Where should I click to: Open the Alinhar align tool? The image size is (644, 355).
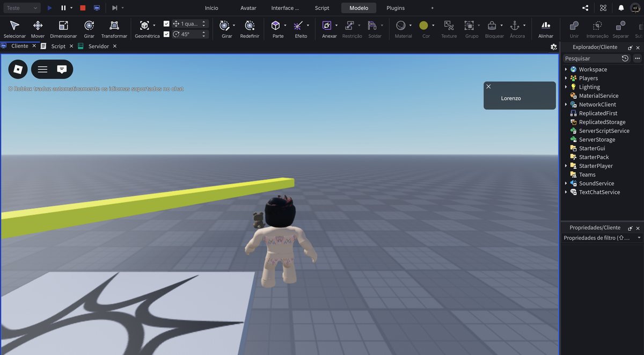546,29
